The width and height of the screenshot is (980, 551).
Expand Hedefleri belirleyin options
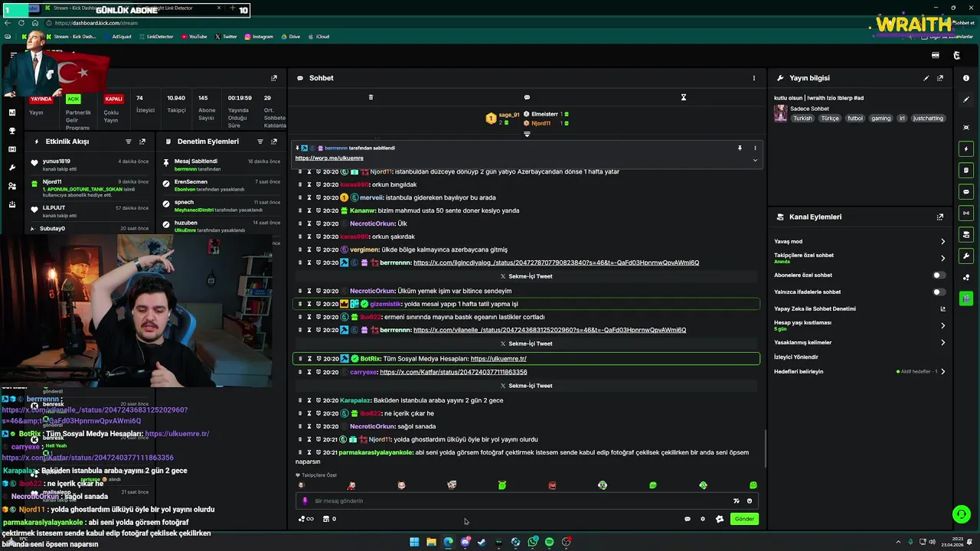pyautogui.click(x=942, y=371)
